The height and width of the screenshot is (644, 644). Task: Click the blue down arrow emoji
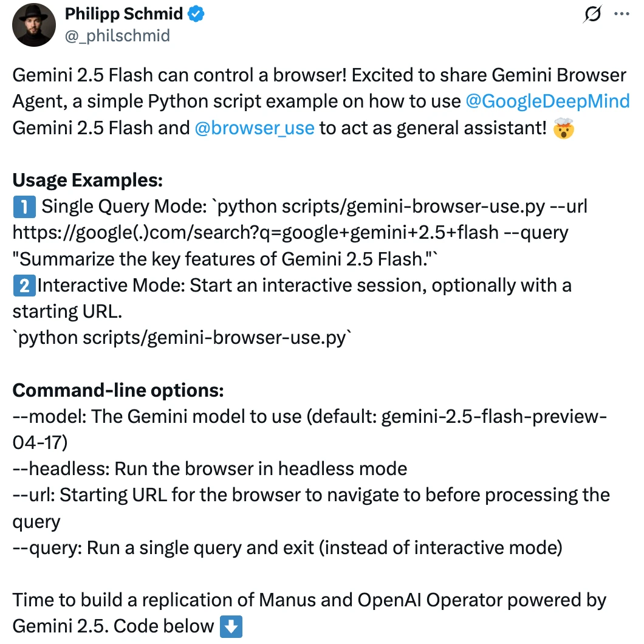[230, 626]
